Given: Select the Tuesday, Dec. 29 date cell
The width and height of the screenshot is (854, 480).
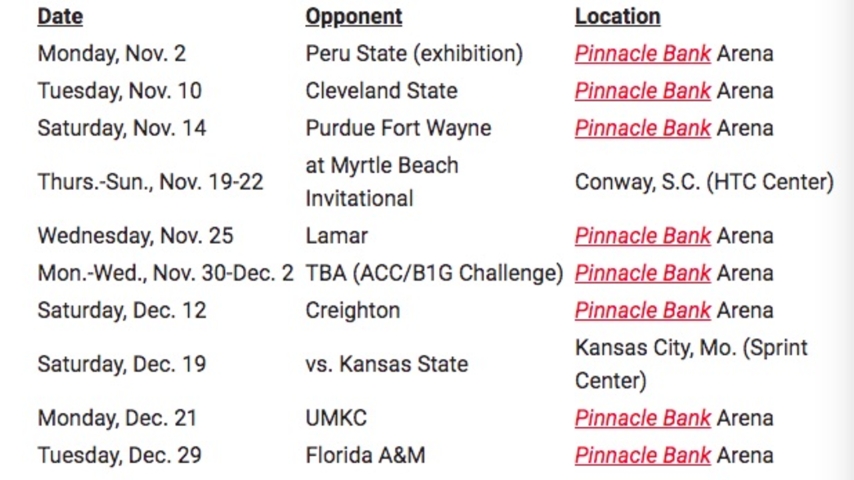Looking at the screenshot, I should [119, 455].
